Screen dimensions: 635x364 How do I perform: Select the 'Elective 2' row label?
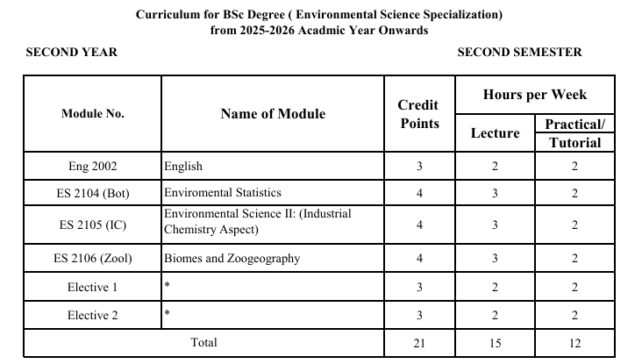tap(92, 315)
